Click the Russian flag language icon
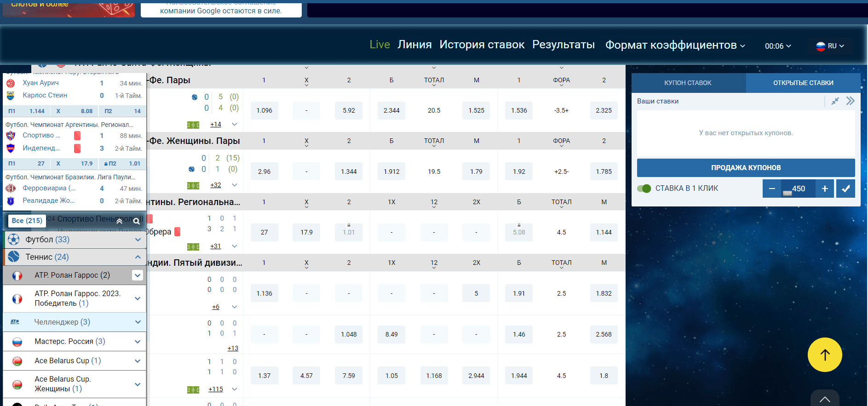 tap(821, 46)
